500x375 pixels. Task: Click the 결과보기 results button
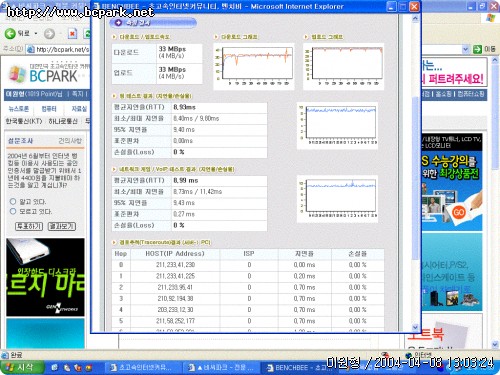(62, 226)
